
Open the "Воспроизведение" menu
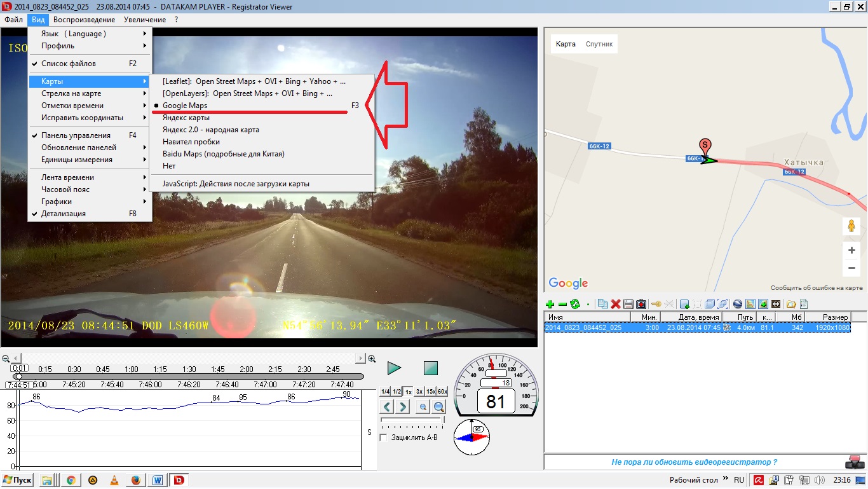coord(84,20)
